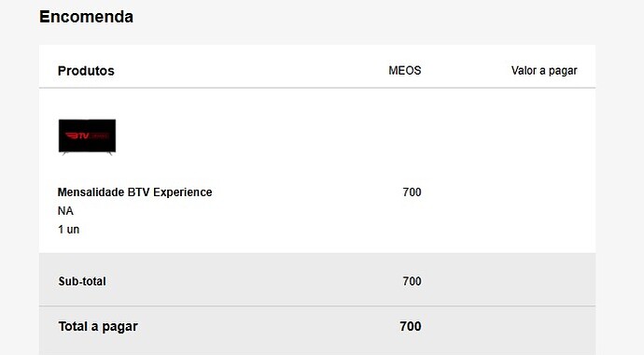Click the Sub-total 700 value
This screenshot has width=644, height=355.
point(412,281)
